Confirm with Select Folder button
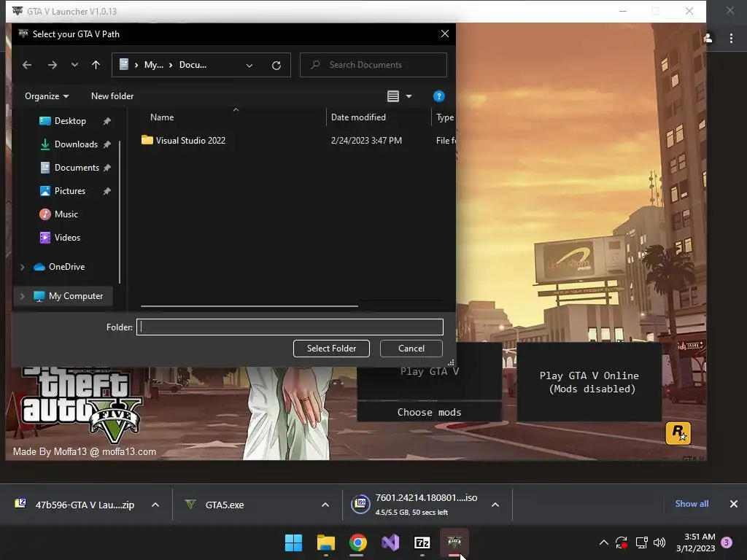Viewport: 747px width, 560px height. point(332,349)
